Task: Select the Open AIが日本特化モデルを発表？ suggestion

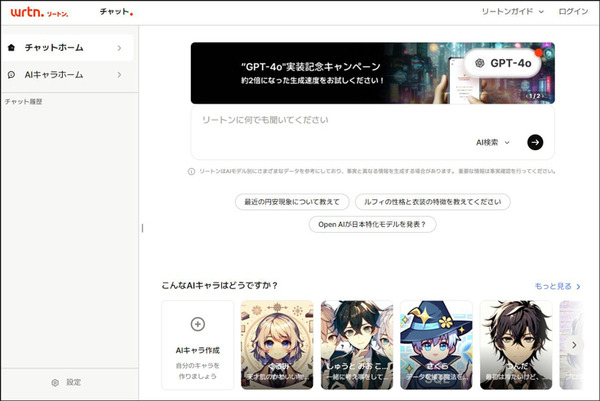Action: (x=372, y=224)
